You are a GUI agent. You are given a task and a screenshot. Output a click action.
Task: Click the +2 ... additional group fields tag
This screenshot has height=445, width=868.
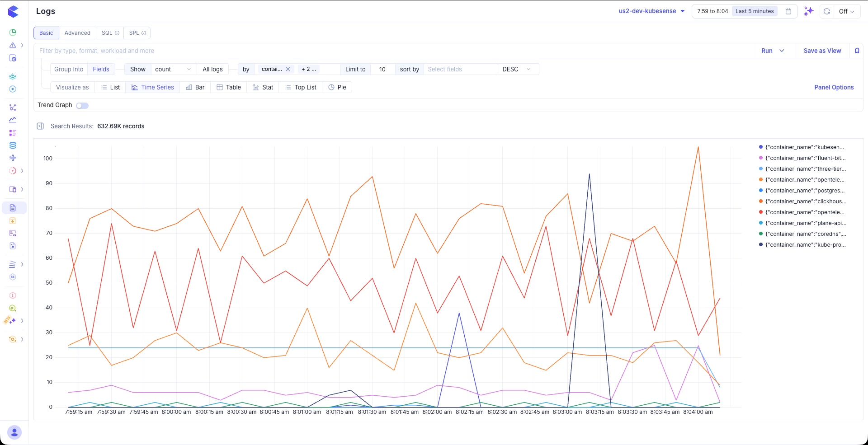[x=309, y=69]
